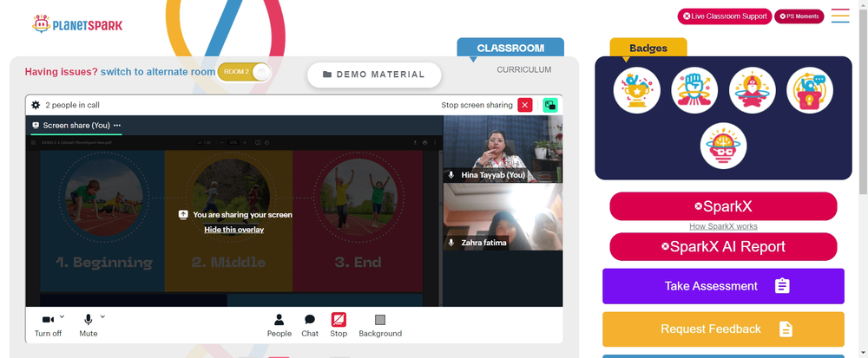Switch to the CLASSROOM tab
The width and height of the screenshot is (868, 358).
pyautogui.click(x=510, y=48)
